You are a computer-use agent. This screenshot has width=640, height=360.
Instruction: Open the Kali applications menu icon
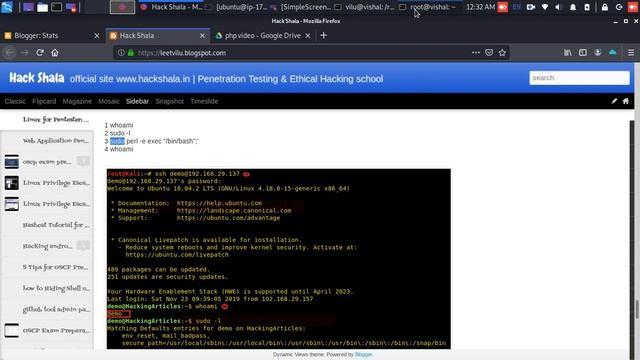pos(7,7)
